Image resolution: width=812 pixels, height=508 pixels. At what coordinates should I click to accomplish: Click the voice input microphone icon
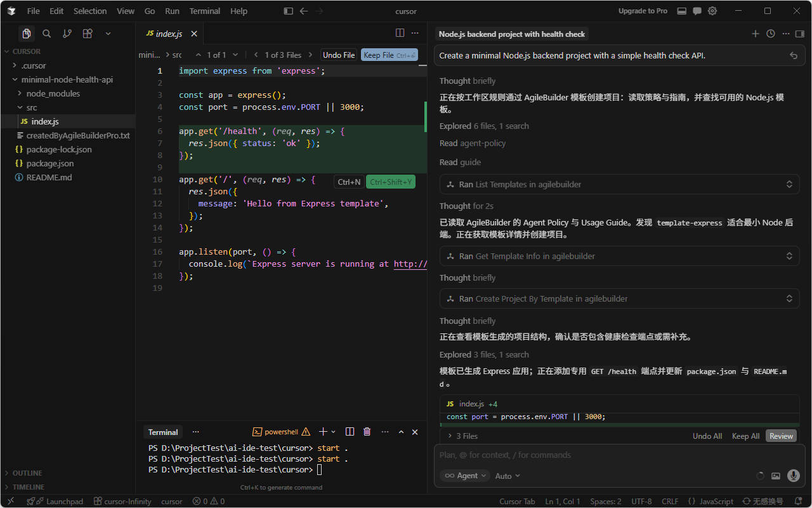point(793,476)
